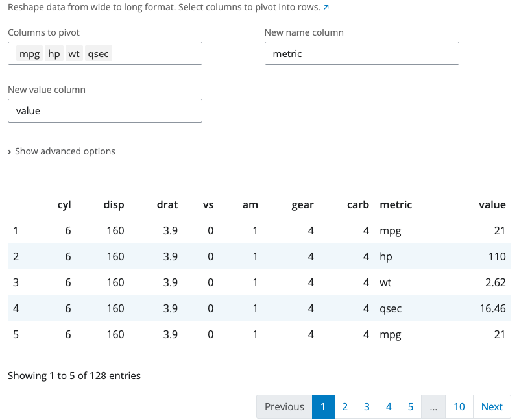Go to page 2 of results
The image size is (519, 420).
[344, 406]
